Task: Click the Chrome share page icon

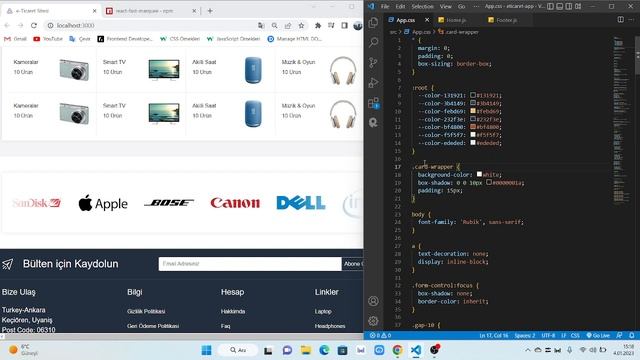Action: coord(288,25)
